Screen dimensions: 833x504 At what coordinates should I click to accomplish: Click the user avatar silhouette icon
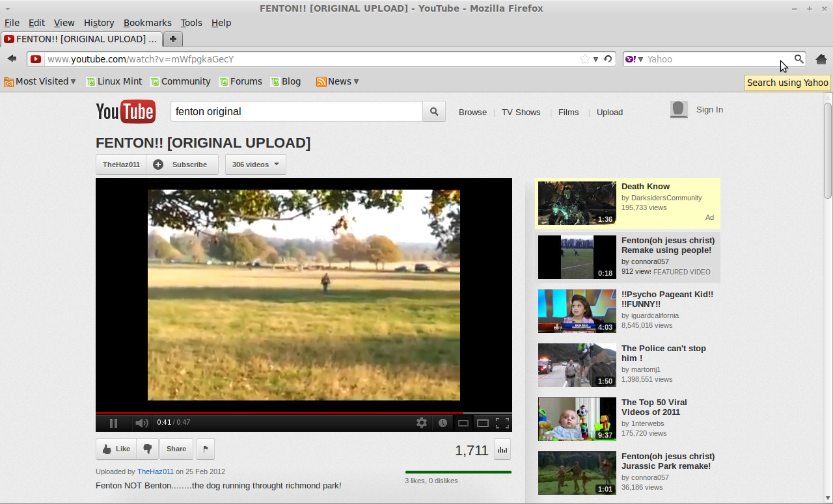tap(679, 109)
